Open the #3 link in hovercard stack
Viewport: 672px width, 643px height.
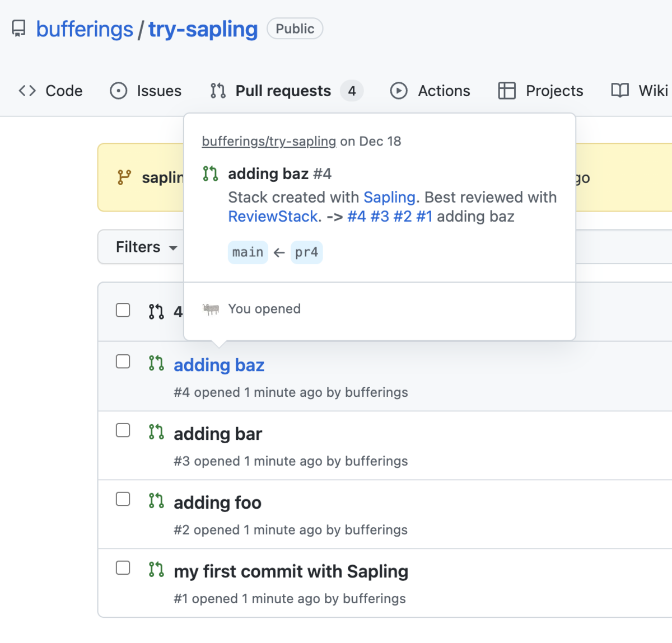pos(380,217)
